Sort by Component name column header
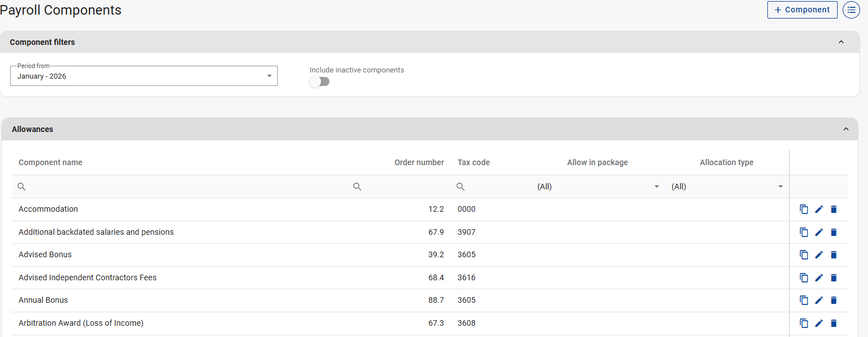868x337 pixels. pyautogui.click(x=51, y=162)
